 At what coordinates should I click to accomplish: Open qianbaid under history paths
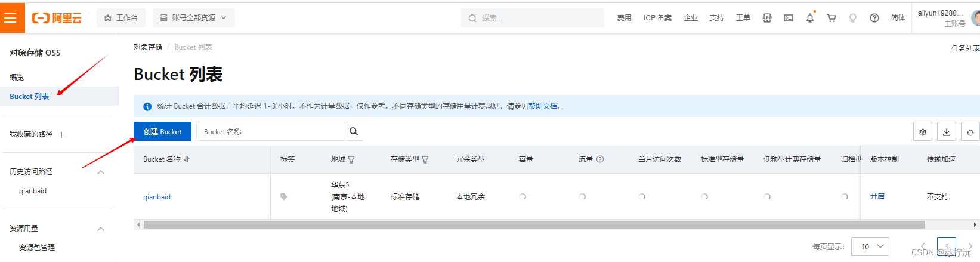pyautogui.click(x=33, y=191)
